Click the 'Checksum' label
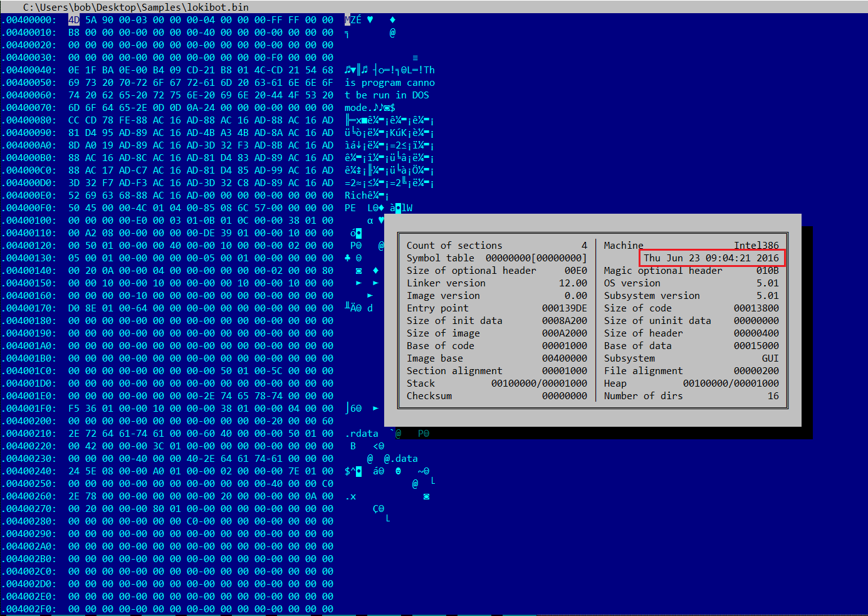 [429, 396]
